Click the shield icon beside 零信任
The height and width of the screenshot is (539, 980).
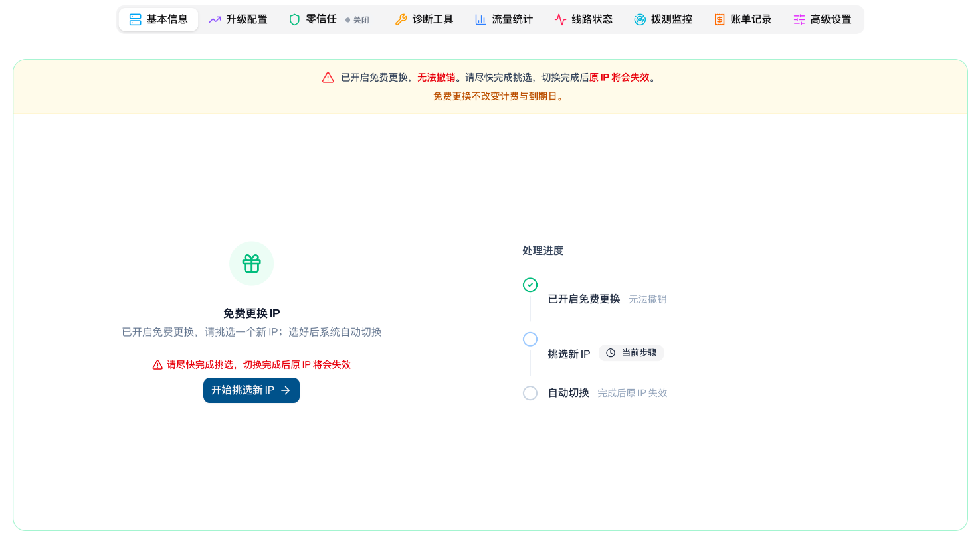(x=294, y=19)
